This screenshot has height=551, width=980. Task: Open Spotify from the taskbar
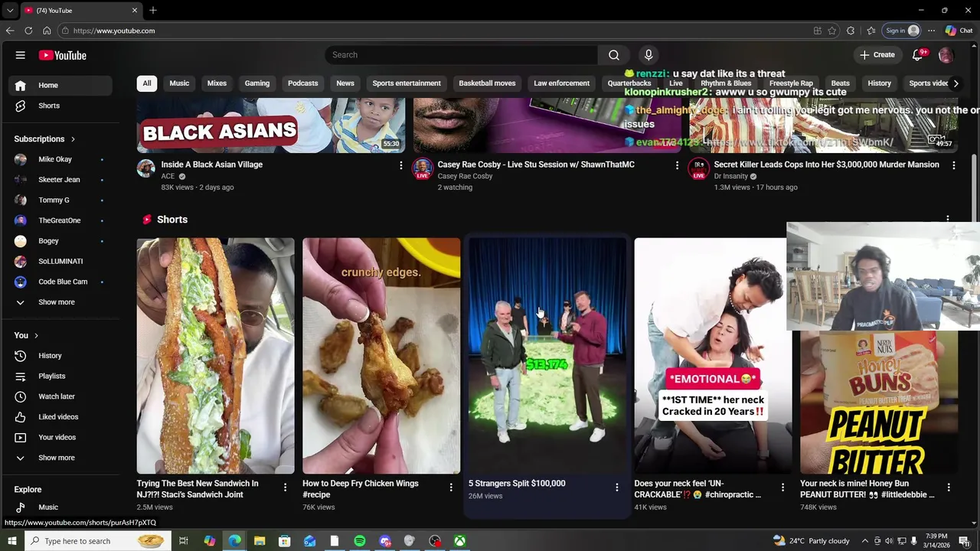pyautogui.click(x=360, y=541)
